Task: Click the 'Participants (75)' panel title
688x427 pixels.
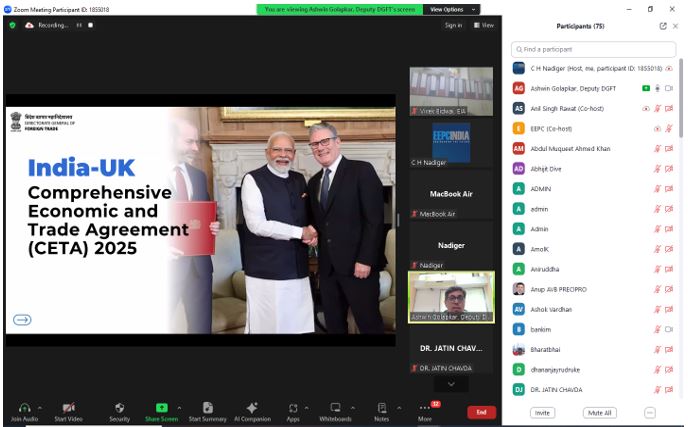Action: click(580, 26)
